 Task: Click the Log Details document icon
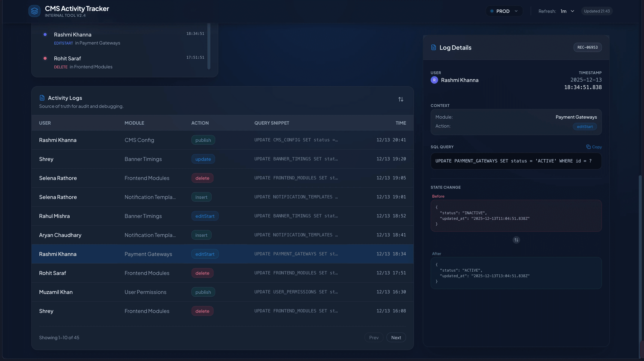(x=433, y=47)
